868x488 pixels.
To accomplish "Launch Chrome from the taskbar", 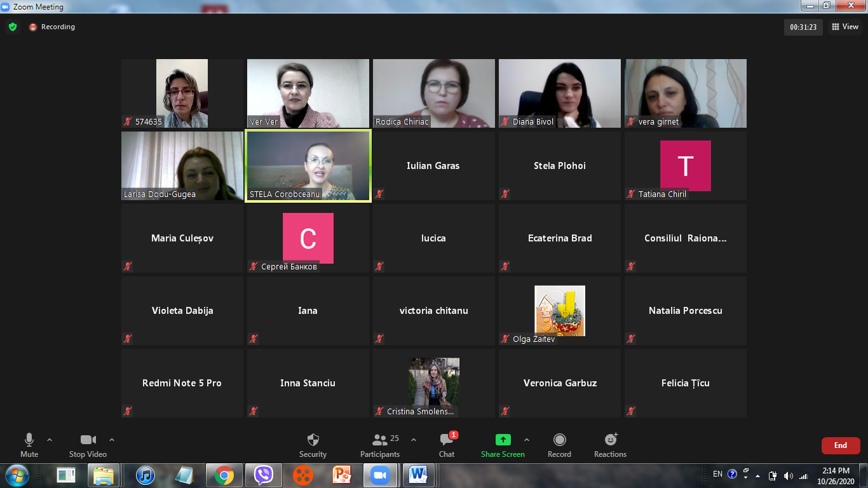I will coord(223,475).
